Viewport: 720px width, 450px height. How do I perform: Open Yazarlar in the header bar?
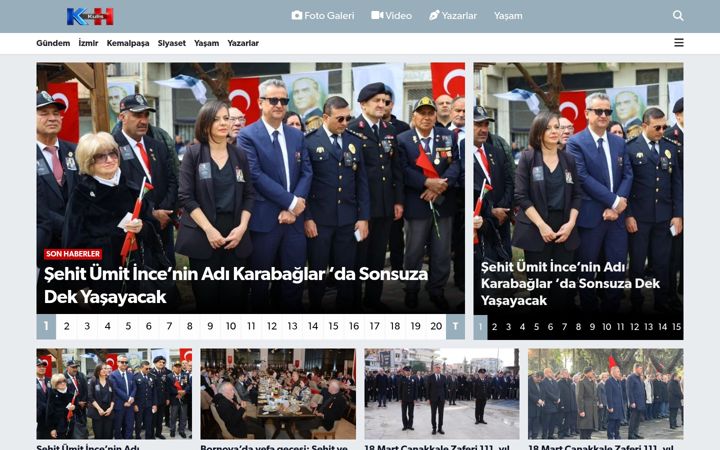pos(453,16)
